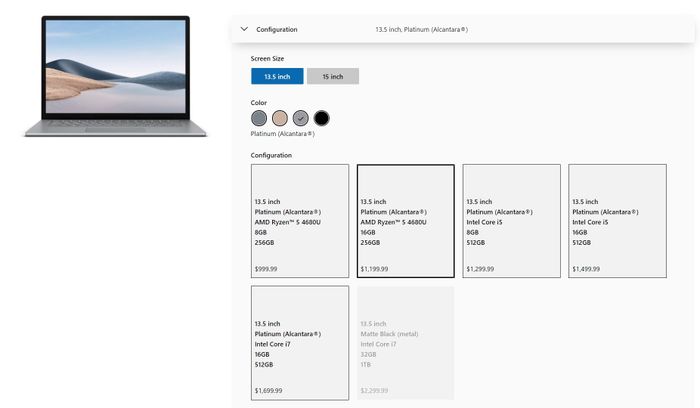Click the Surface Laptop product image
This screenshot has height=408, width=700.
click(x=116, y=76)
